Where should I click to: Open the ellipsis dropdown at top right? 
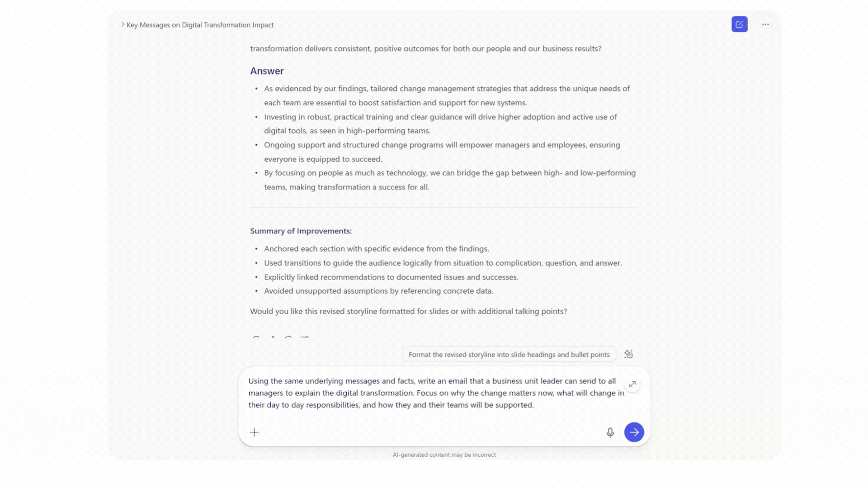coord(765,24)
